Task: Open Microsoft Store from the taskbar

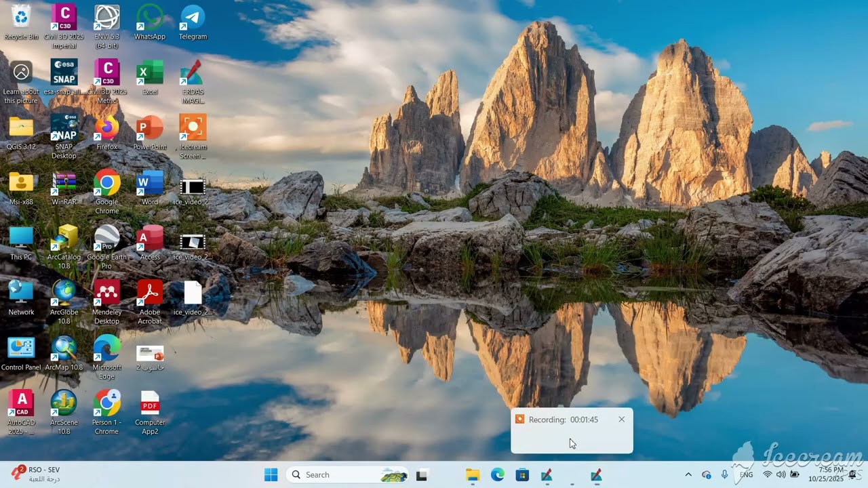Action: point(522,475)
